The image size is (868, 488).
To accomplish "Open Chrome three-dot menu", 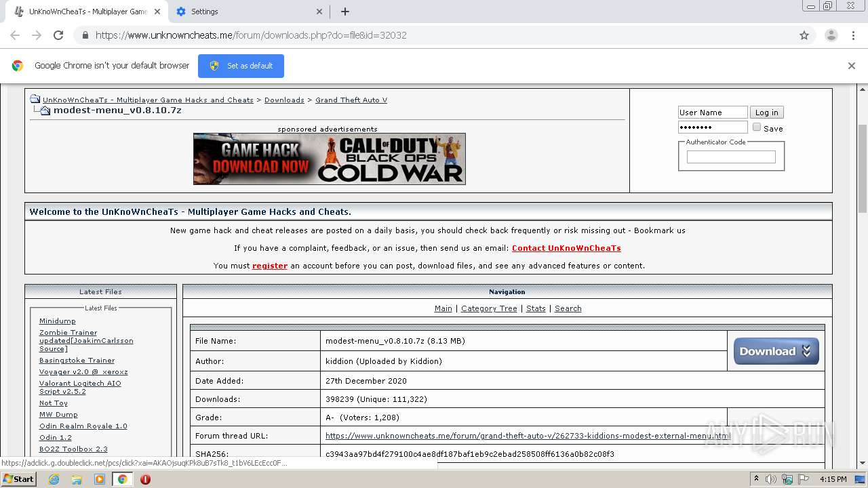I will click(853, 35).
